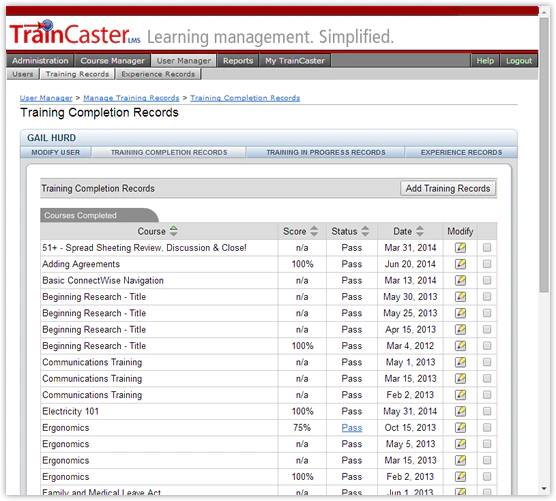
Task: Select checkbox for Electricity 101 record
Action: click(x=487, y=411)
